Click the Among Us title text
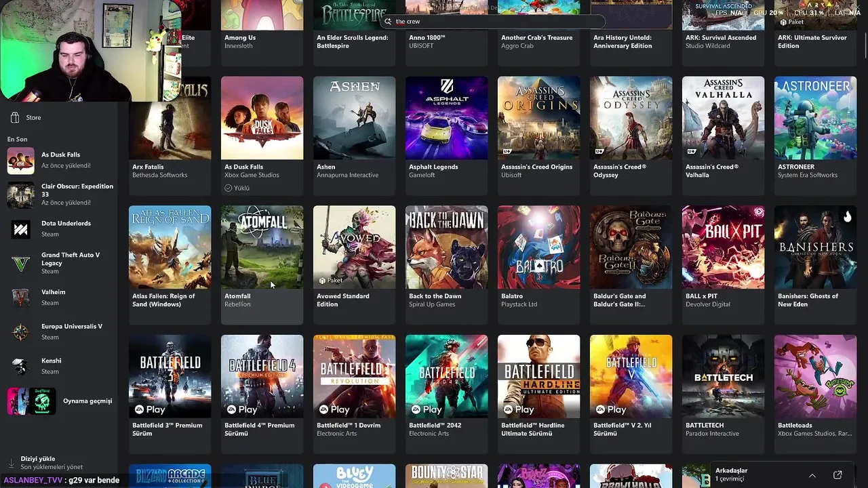 tap(240, 38)
